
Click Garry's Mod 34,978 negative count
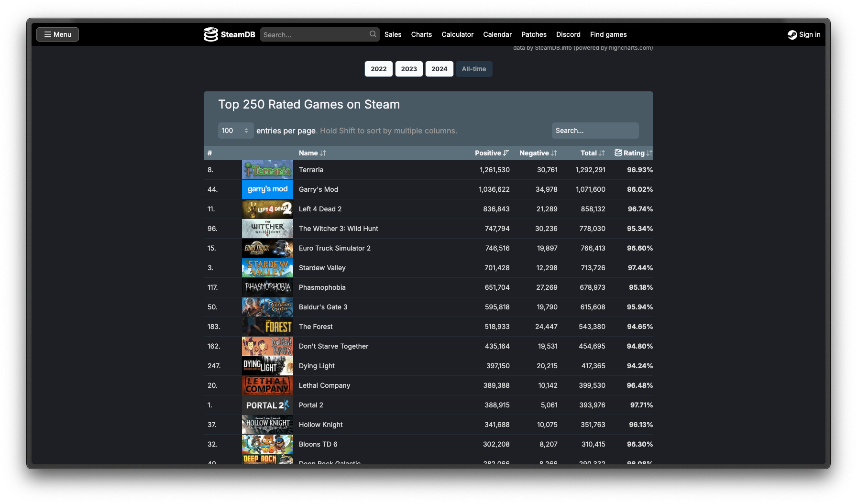pyautogui.click(x=547, y=189)
